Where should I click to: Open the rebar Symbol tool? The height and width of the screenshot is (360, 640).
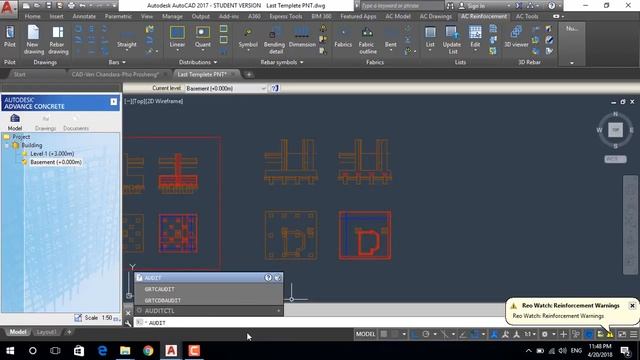(x=248, y=39)
